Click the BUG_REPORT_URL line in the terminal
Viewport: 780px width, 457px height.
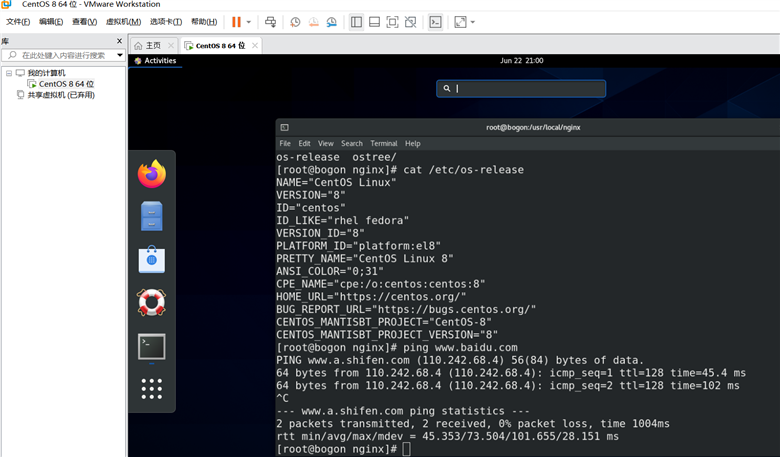click(x=406, y=309)
